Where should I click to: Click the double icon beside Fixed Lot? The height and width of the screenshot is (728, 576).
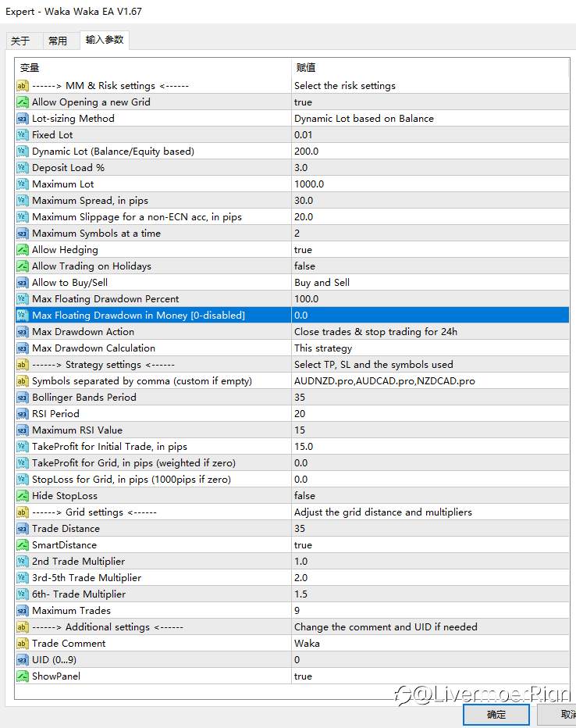[23, 135]
